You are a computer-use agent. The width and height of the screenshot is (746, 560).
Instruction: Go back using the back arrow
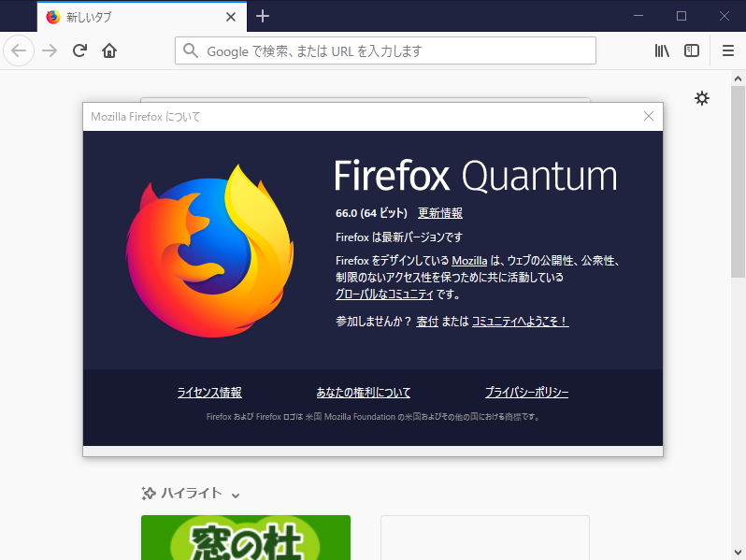(19, 50)
